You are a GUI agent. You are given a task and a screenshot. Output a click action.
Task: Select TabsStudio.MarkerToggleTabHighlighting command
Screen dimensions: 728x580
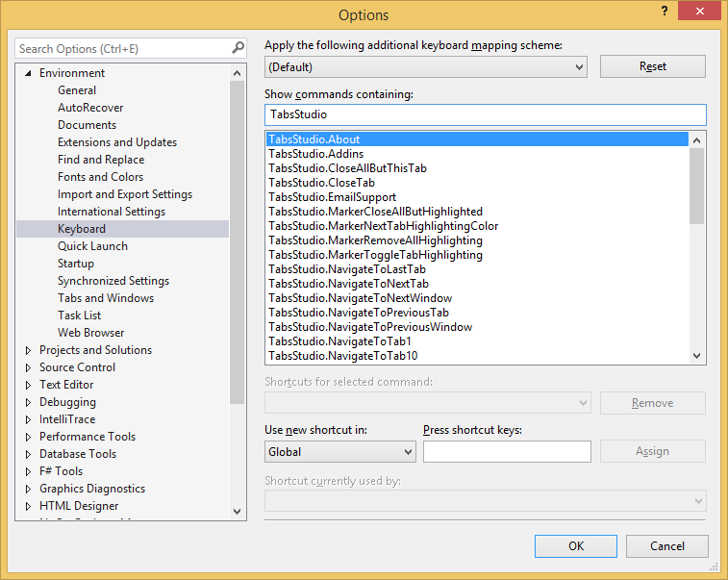click(477, 255)
